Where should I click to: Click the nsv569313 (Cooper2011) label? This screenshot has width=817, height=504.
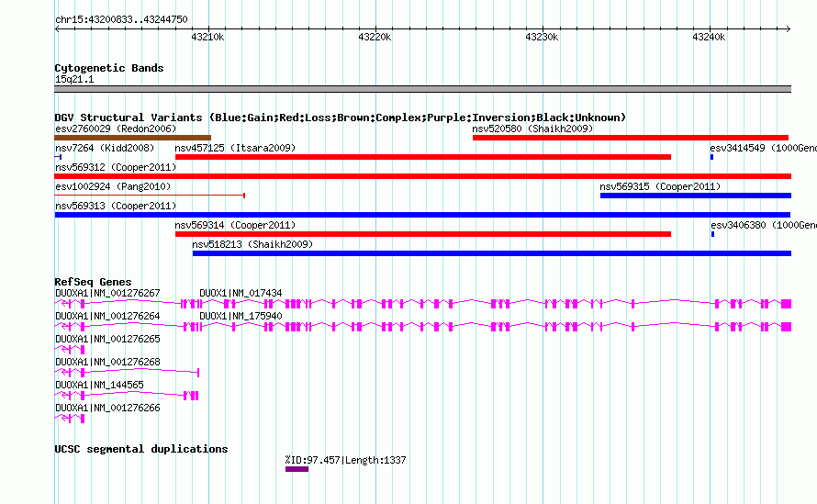tap(116, 206)
